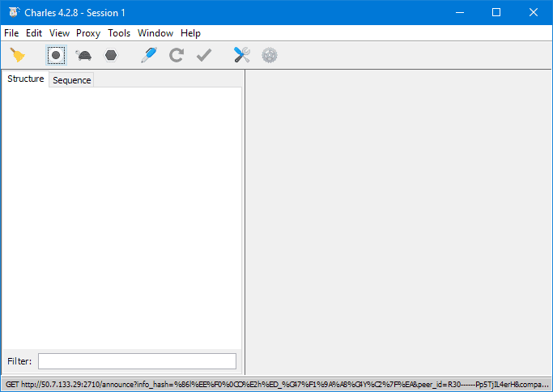Open the Help menu
The width and height of the screenshot is (553, 392).
(190, 33)
